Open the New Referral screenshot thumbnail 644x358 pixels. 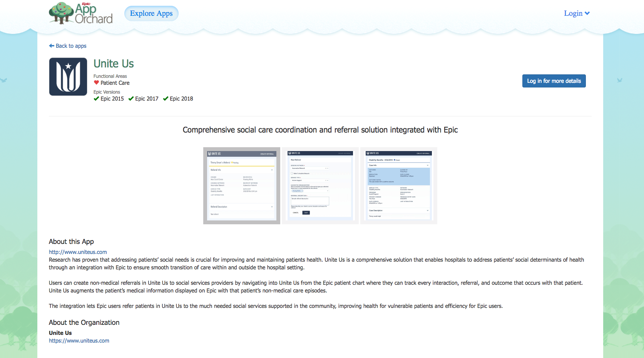(x=320, y=186)
